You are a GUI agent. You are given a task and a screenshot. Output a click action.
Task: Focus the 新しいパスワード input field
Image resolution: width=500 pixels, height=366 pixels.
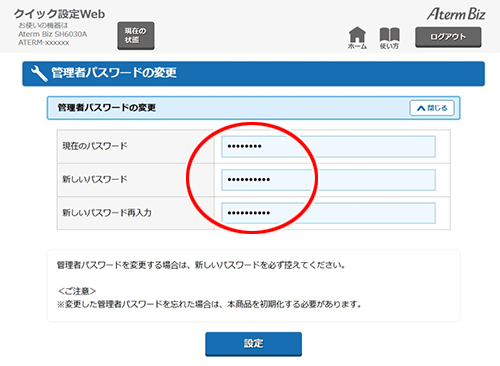(328, 180)
